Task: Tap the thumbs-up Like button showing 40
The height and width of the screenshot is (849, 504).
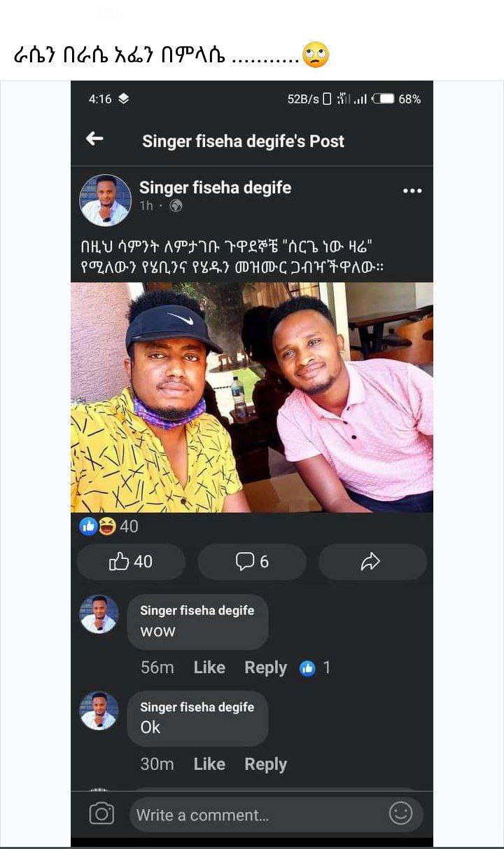Action: (131, 561)
